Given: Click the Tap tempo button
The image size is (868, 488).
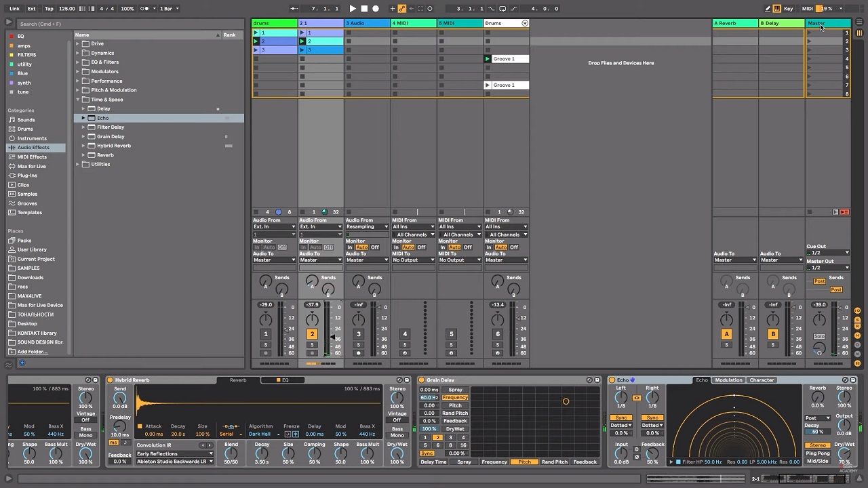Looking at the screenshot, I should point(49,9).
